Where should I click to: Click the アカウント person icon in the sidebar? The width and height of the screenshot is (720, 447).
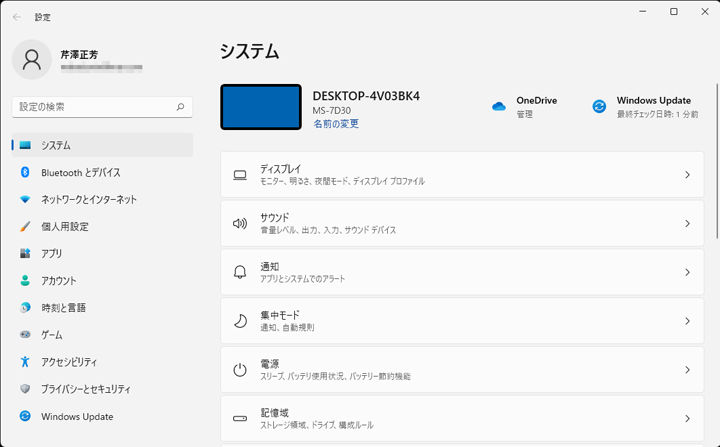[x=25, y=280]
